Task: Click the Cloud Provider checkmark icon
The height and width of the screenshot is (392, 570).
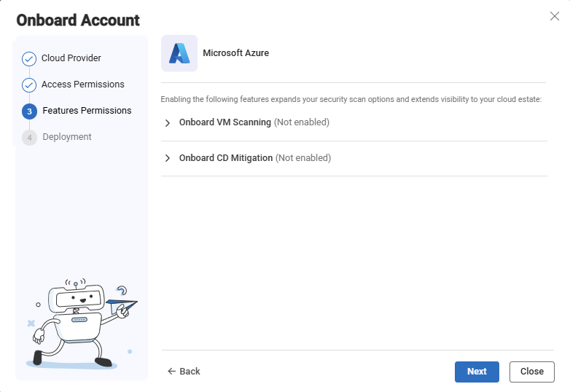Action: point(29,59)
